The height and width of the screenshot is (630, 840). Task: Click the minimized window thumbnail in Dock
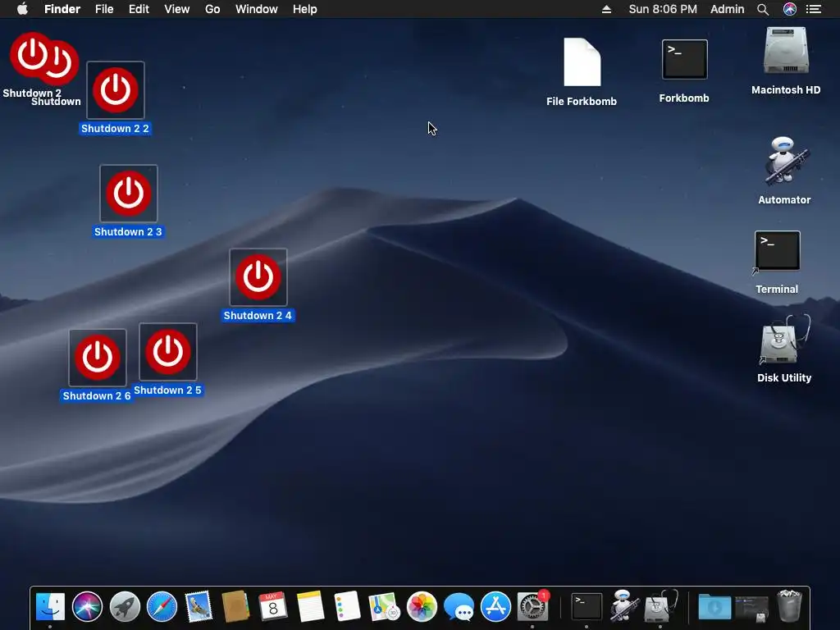(x=751, y=608)
